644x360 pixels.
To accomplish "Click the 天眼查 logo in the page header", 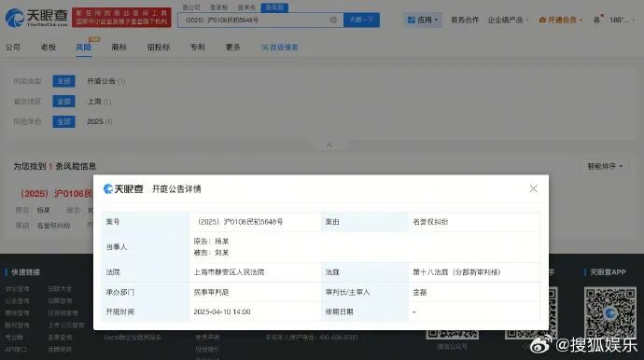I will pos(36,18).
